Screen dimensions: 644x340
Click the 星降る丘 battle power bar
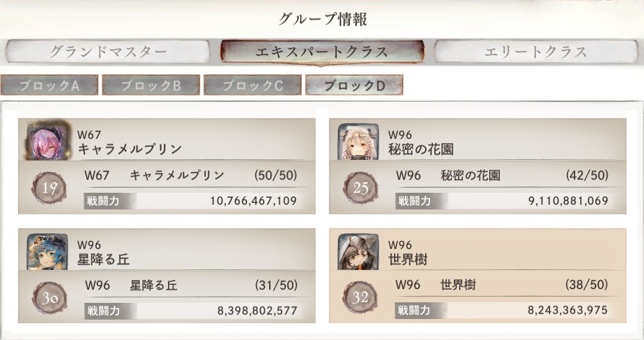pyautogui.click(x=190, y=311)
